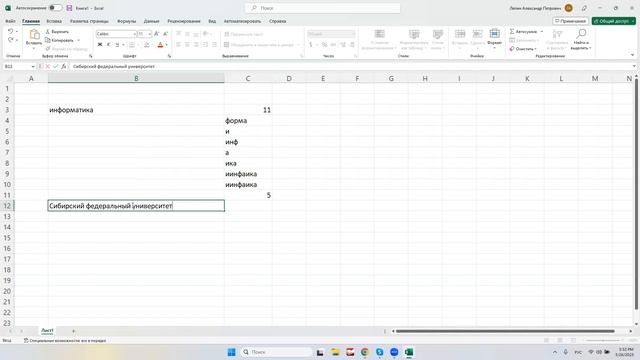Viewport: 640px width, 360px height.
Task: Open the Windows Start menu
Action: point(231,352)
